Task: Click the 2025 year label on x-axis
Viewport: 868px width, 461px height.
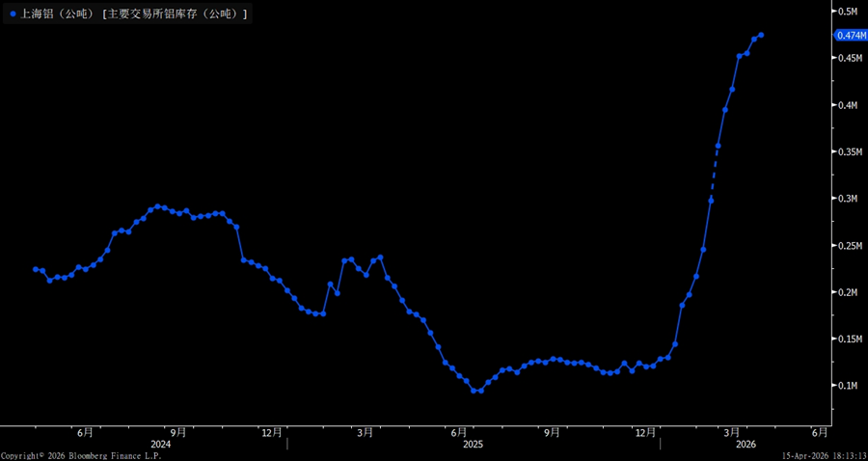Action: click(x=474, y=445)
